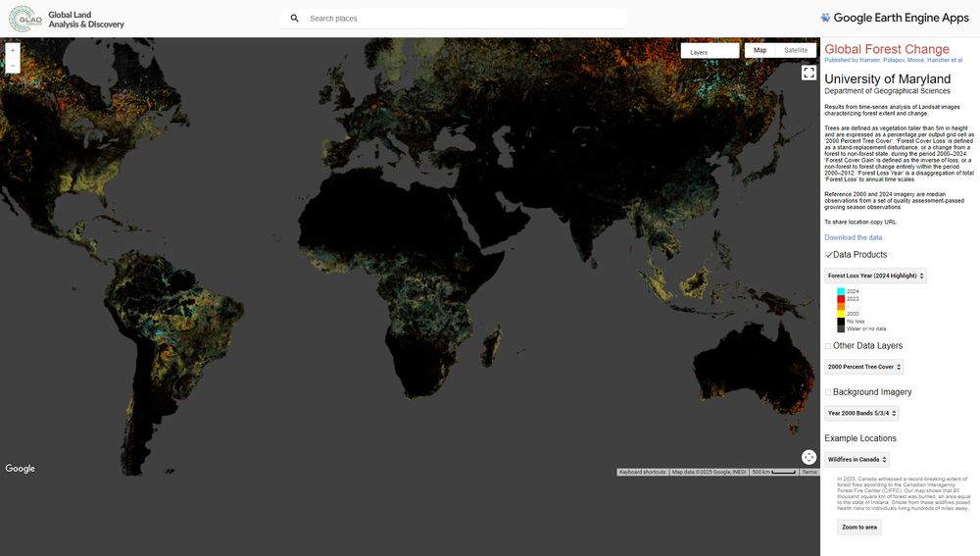Image resolution: width=980 pixels, height=556 pixels.
Task: Open Forest Loss Year (2024 Highlight) dropdown
Action: 875,276
